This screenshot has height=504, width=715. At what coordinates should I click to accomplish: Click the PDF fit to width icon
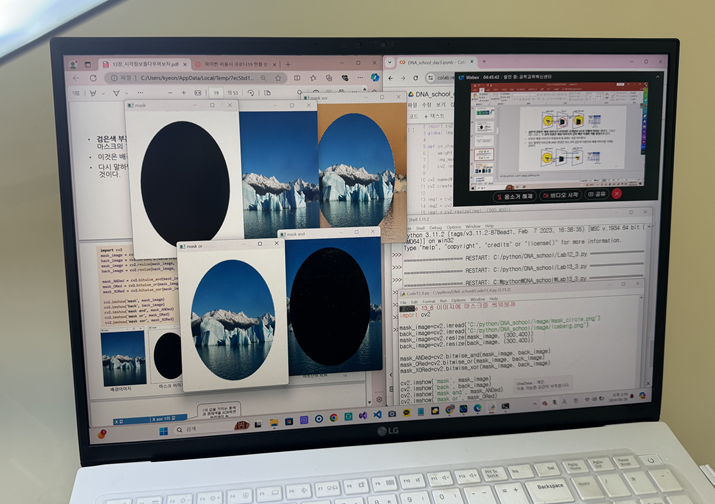coord(198,93)
